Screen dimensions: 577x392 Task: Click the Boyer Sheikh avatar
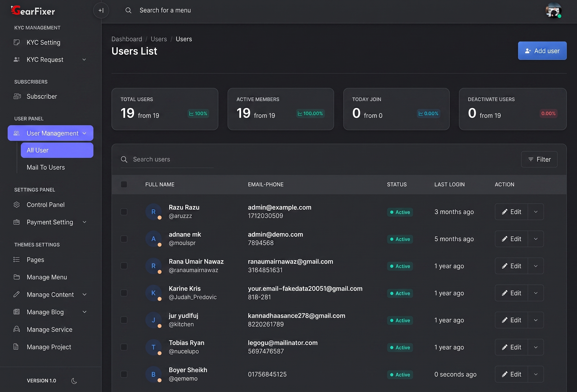tap(153, 374)
